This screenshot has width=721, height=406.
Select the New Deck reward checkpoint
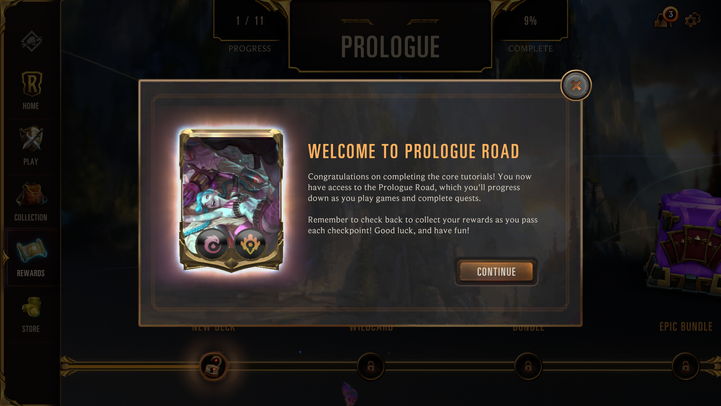tap(214, 366)
